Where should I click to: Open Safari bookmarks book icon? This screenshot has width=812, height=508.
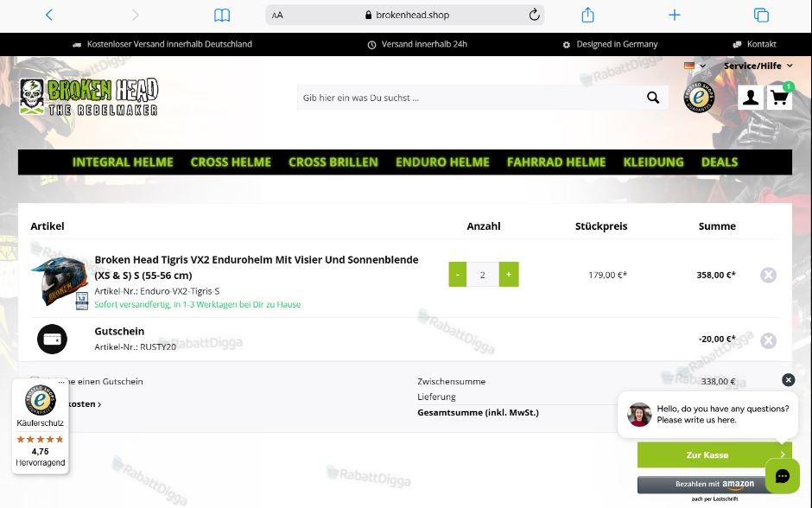(x=222, y=15)
